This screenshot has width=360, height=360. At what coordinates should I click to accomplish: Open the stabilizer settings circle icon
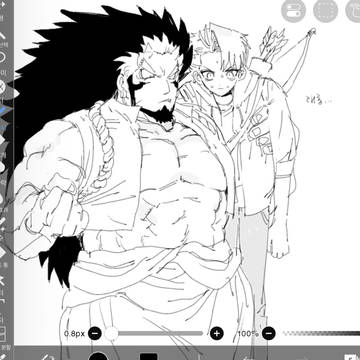point(294,10)
